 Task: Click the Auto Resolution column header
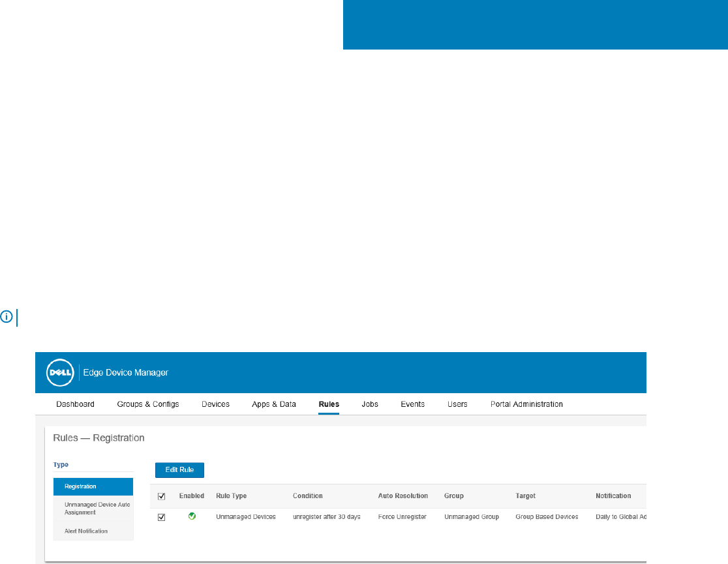tap(403, 496)
